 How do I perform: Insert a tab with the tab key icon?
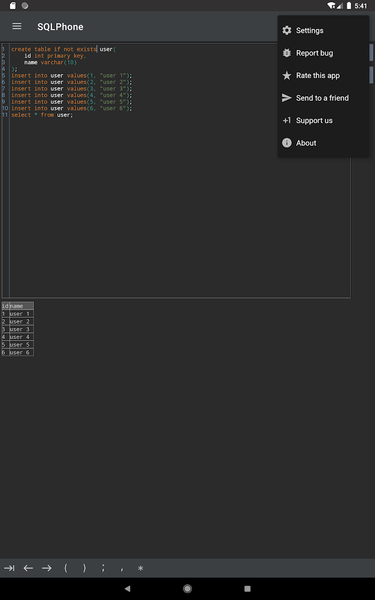9,568
